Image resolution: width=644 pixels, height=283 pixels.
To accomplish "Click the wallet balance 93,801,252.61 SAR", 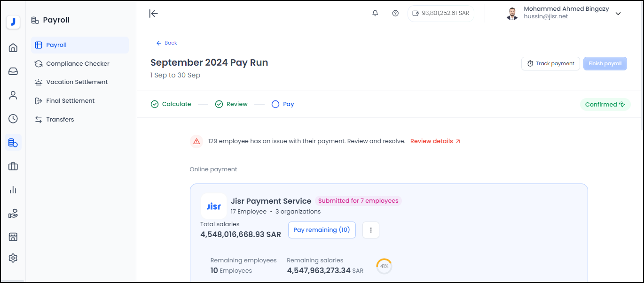I will 441,13.
